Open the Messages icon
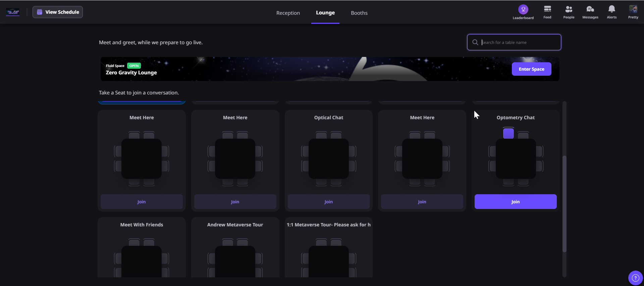644x286 pixels. 590,9
